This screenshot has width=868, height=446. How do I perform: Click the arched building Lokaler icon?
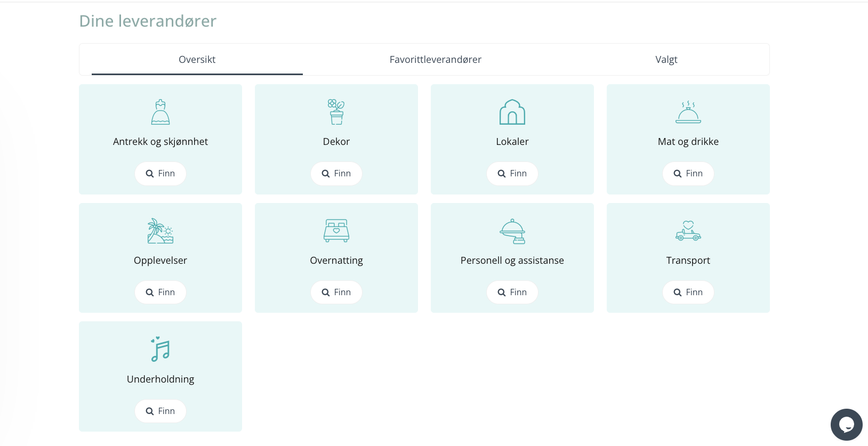tap(512, 112)
